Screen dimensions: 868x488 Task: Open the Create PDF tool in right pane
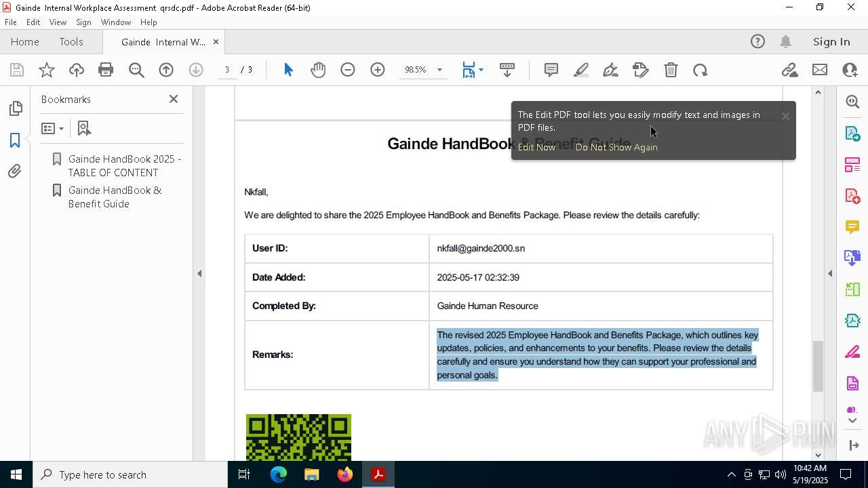[x=852, y=196]
